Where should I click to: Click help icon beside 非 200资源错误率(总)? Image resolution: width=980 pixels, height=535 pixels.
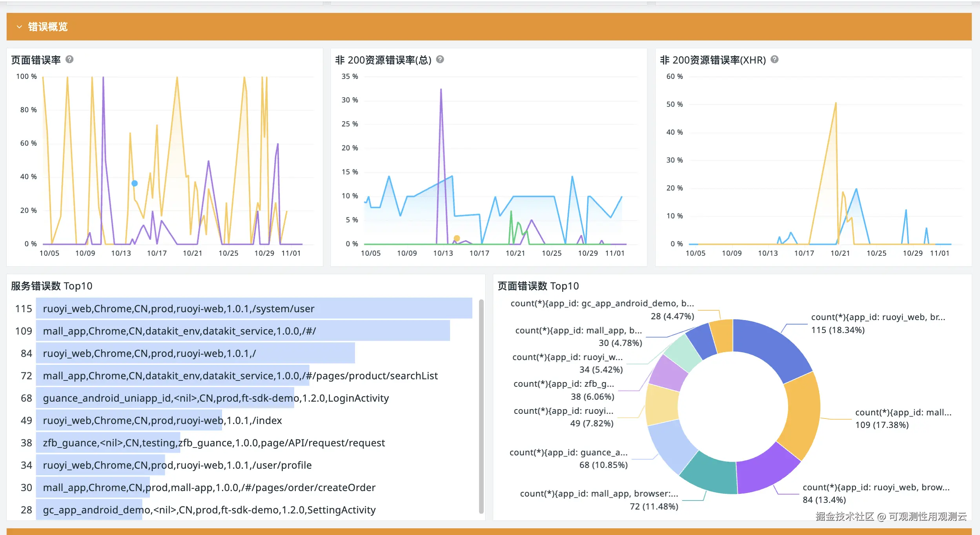tap(440, 60)
